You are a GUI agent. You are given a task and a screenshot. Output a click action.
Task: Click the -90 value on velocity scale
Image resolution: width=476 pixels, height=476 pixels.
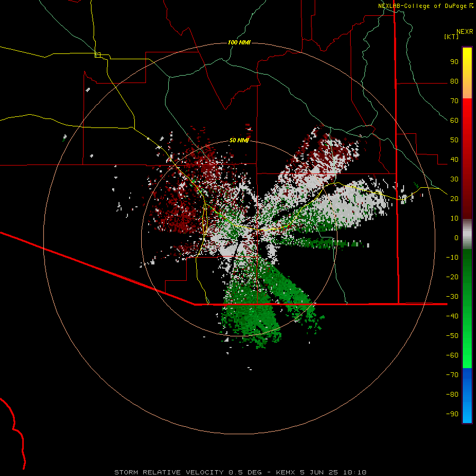[452, 414]
